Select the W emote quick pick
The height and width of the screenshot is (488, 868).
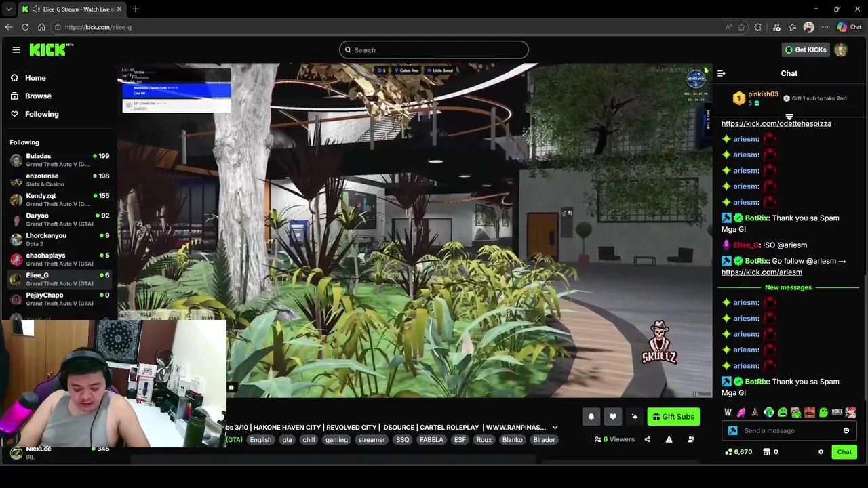coord(728,412)
